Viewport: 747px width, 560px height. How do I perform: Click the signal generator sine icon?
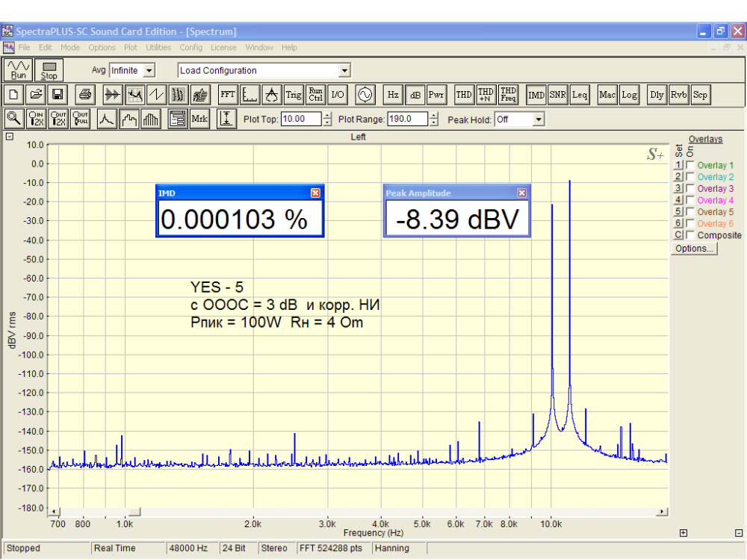[365, 95]
